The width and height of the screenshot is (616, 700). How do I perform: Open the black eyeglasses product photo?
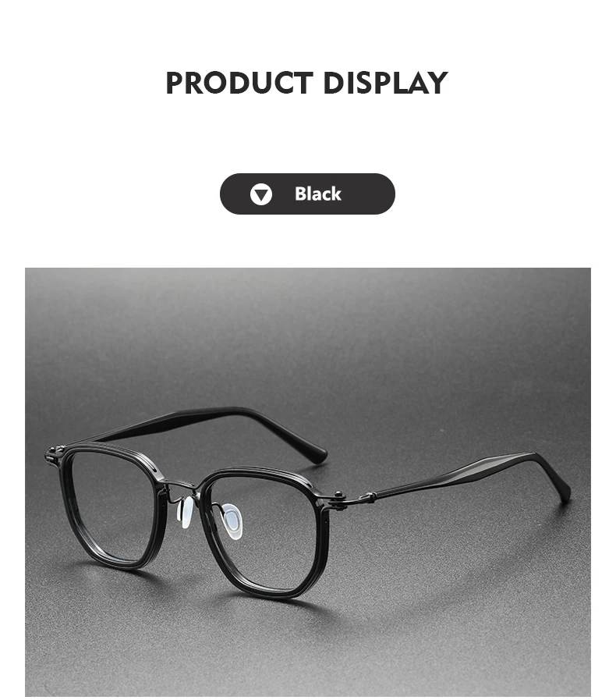308,482
